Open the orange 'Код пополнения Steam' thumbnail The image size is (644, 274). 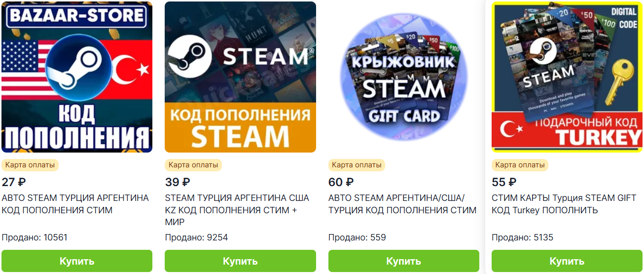click(x=240, y=77)
